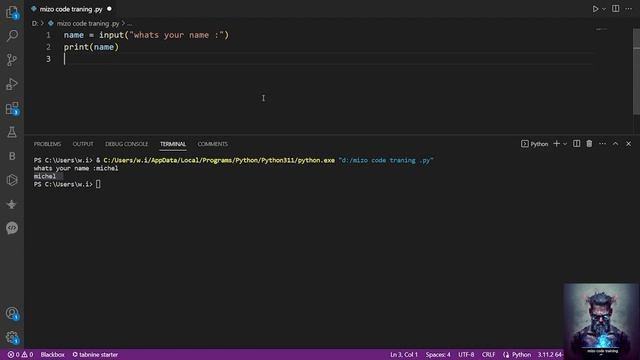Click line number 2 in gutter
Viewport: 640px width, 360px height.
tap(48, 47)
